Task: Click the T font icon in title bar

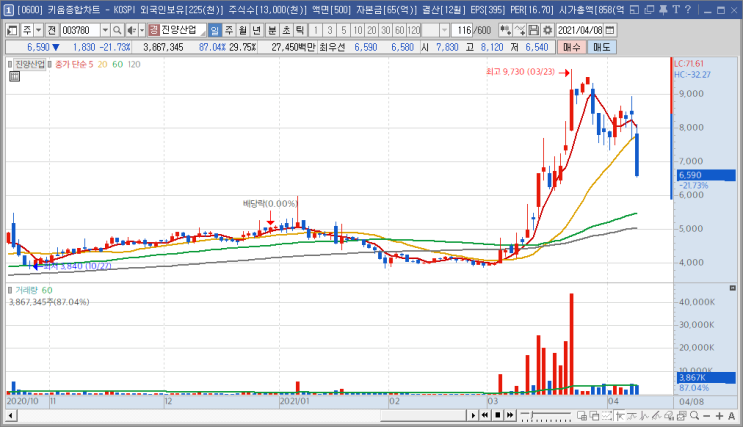Action: 676,9
